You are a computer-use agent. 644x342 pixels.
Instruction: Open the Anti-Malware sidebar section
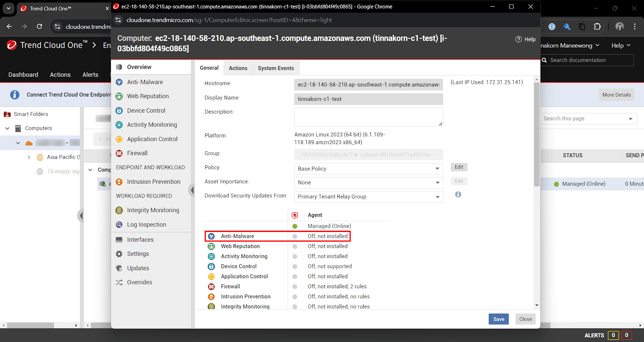(x=145, y=82)
